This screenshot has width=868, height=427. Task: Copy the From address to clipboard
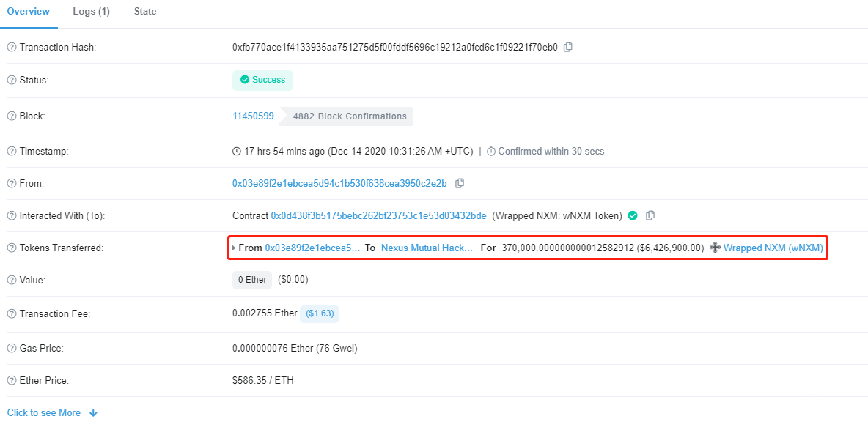pos(460,183)
